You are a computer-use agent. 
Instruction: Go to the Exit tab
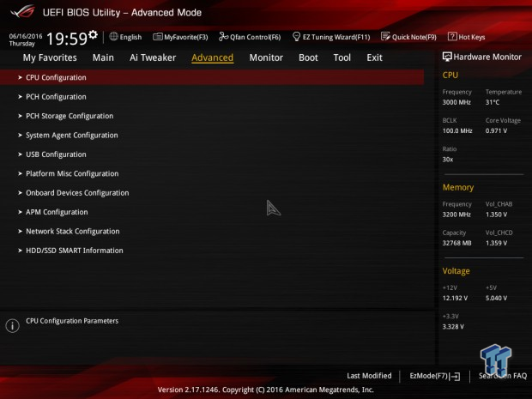[374, 57]
